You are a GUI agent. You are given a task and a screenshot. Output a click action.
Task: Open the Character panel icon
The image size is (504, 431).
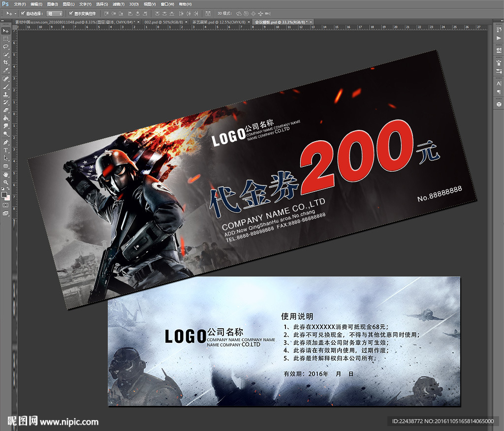coord(499,83)
